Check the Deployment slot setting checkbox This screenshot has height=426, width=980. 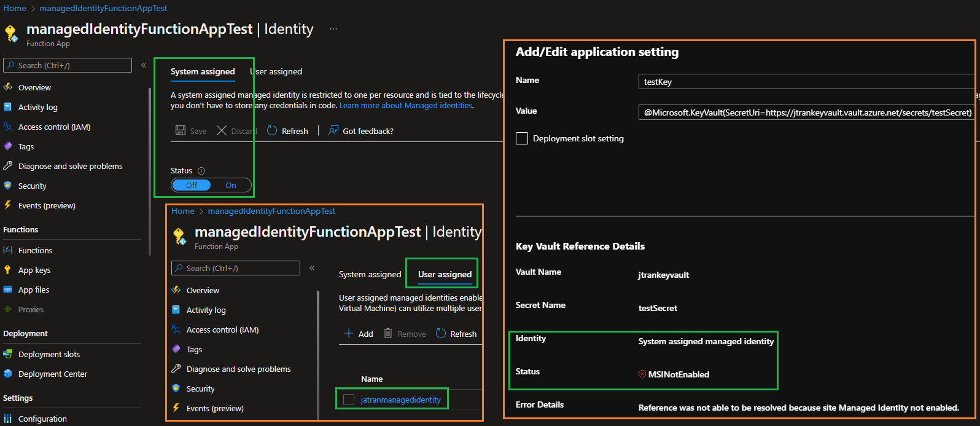522,138
